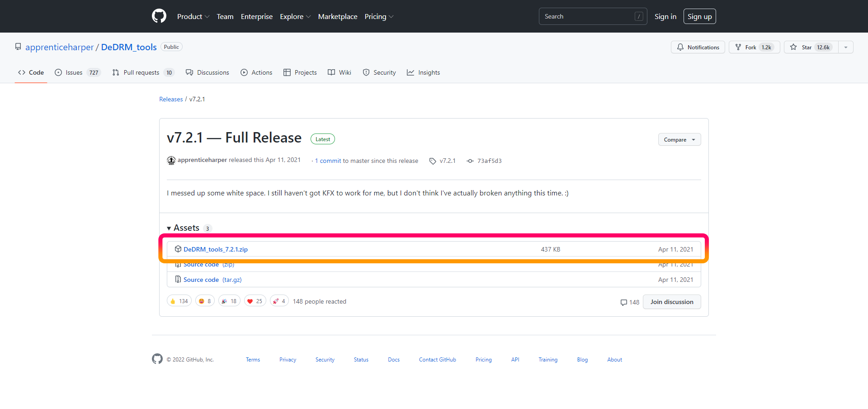This screenshot has height=409, width=868.
Task: Click the '148 people reacted' text
Action: [320, 301]
